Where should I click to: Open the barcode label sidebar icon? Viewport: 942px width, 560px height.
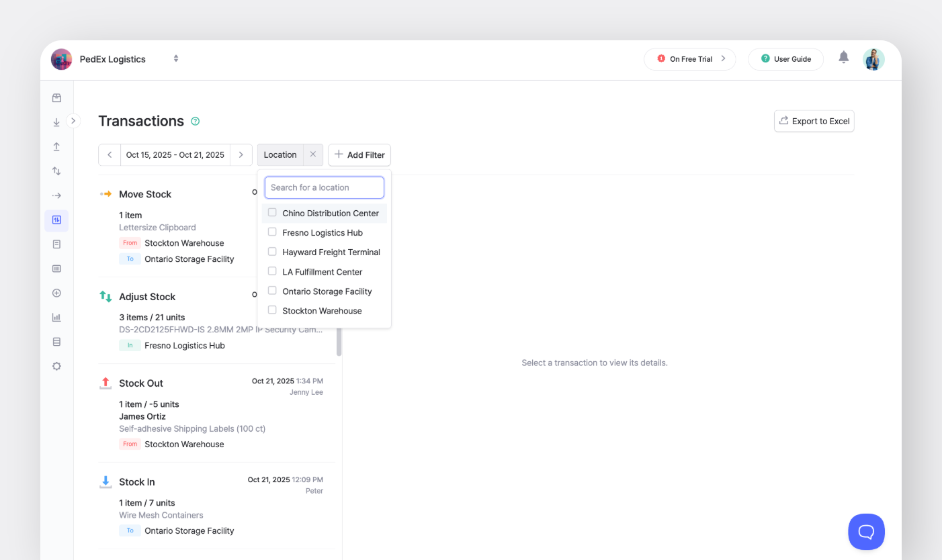[x=56, y=268]
